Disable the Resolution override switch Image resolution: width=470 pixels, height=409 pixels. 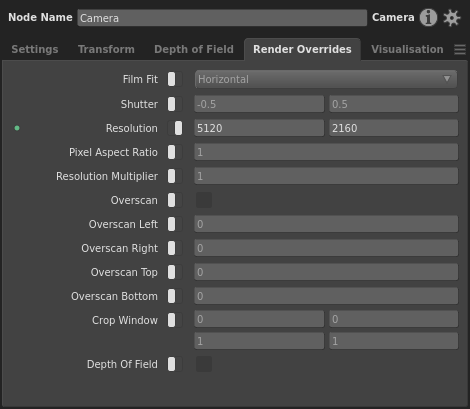pos(175,128)
